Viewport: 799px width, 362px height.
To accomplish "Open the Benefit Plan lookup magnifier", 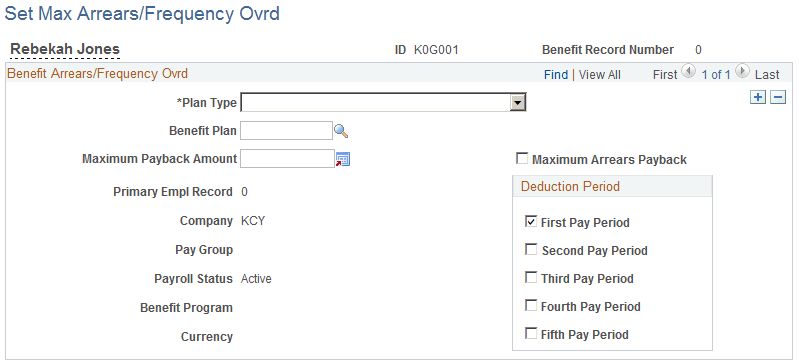I will (341, 131).
